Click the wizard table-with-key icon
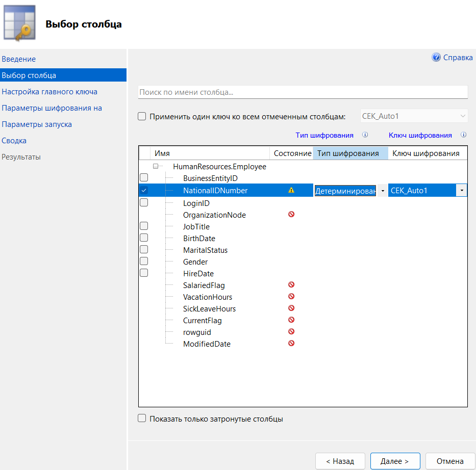Screen dimensions: 476x470 click(x=19, y=23)
